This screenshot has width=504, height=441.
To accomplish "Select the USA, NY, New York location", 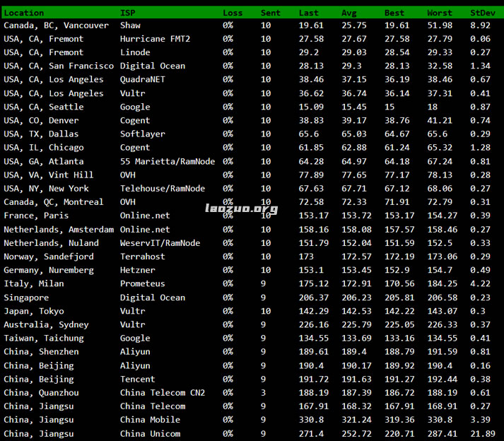I will tap(47, 189).
